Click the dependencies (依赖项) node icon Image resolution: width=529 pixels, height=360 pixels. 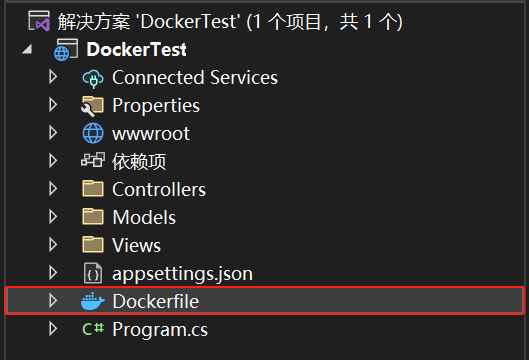pyautogui.click(x=93, y=160)
